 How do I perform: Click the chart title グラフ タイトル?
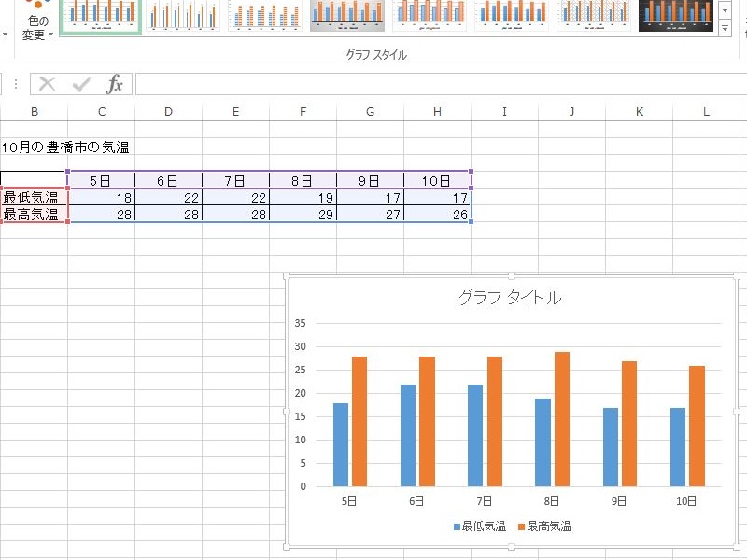pyautogui.click(x=510, y=298)
